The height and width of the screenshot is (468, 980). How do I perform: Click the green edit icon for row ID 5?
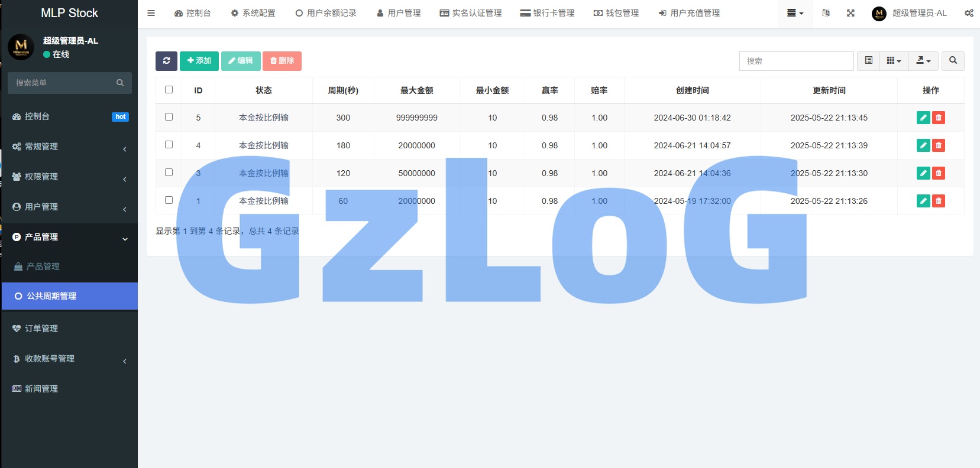coord(923,118)
